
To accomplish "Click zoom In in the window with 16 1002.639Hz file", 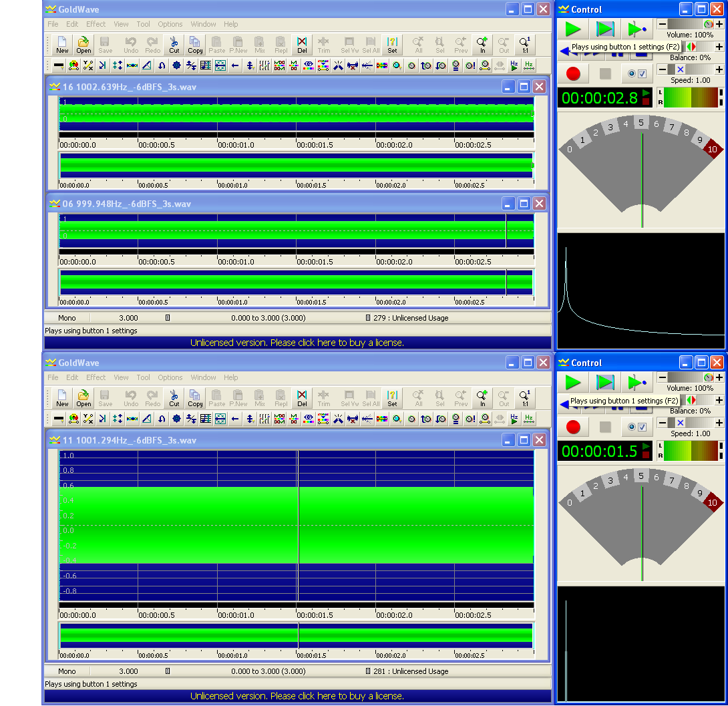I will tap(482, 45).
